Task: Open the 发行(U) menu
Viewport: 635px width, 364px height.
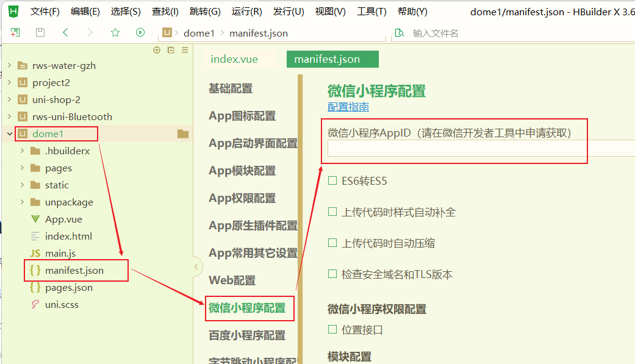Action: pos(289,12)
